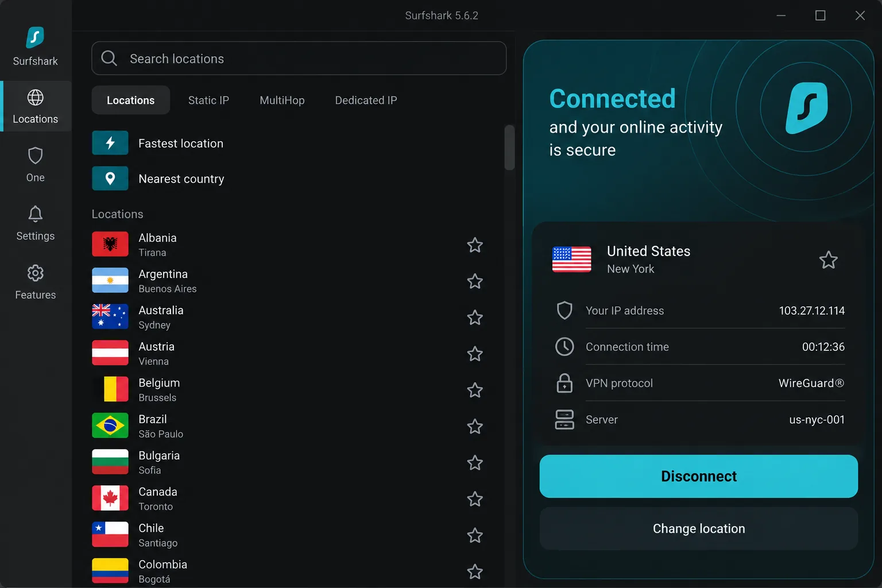This screenshot has height=588, width=882.
Task: Click the Surfshark logo in sidebar
Action: point(36,38)
